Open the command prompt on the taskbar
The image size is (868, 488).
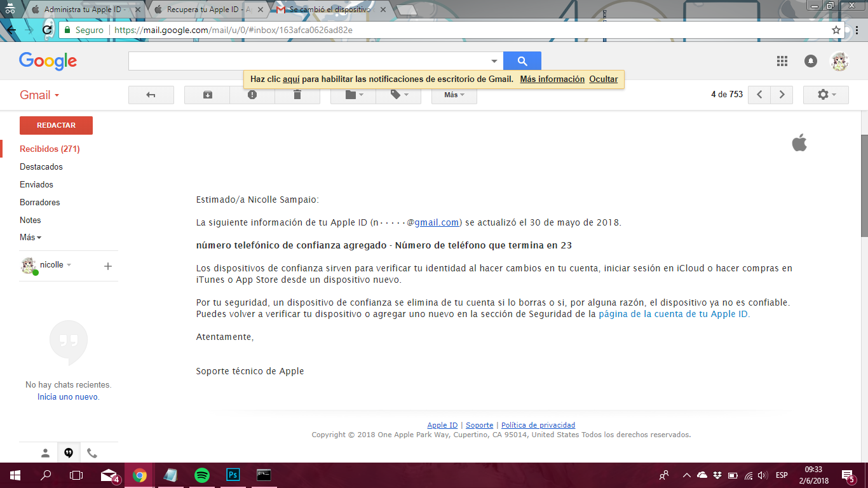click(264, 475)
